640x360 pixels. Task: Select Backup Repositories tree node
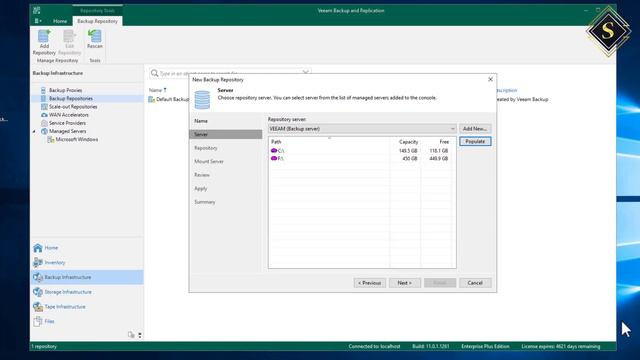71,98
